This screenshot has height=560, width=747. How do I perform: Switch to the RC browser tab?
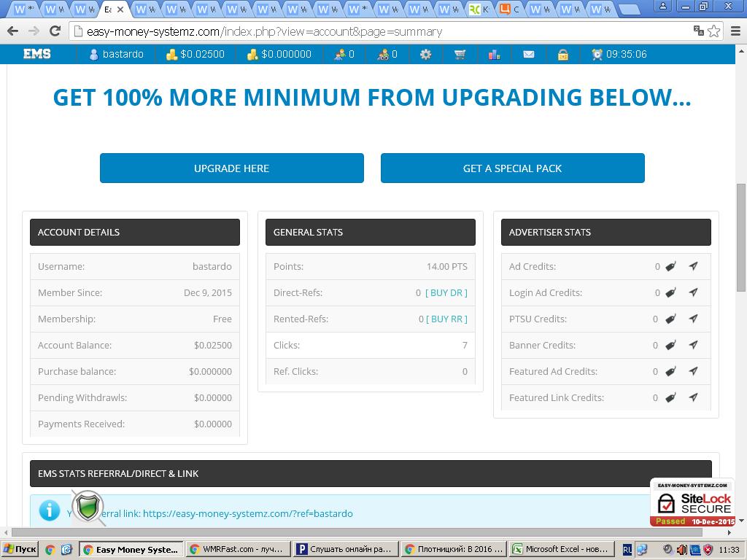(479, 9)
